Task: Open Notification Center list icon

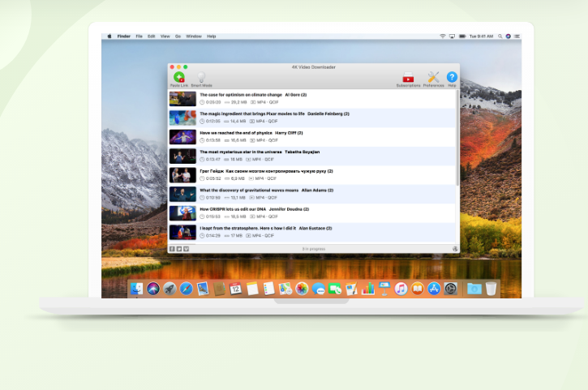Action: pos(517,36)
